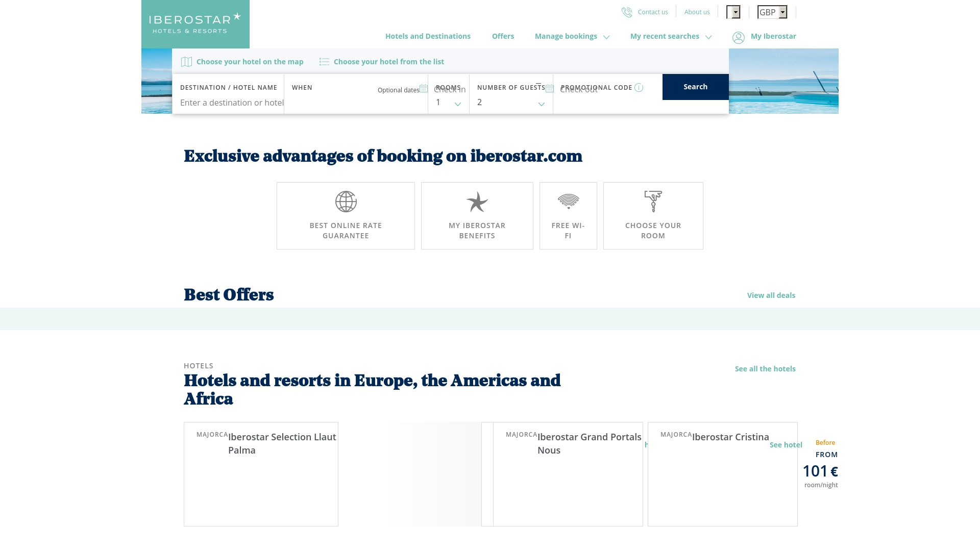Open the Contact us link
Image resolution: width=980 pixels, height=551 pixels.
(653, 12)
